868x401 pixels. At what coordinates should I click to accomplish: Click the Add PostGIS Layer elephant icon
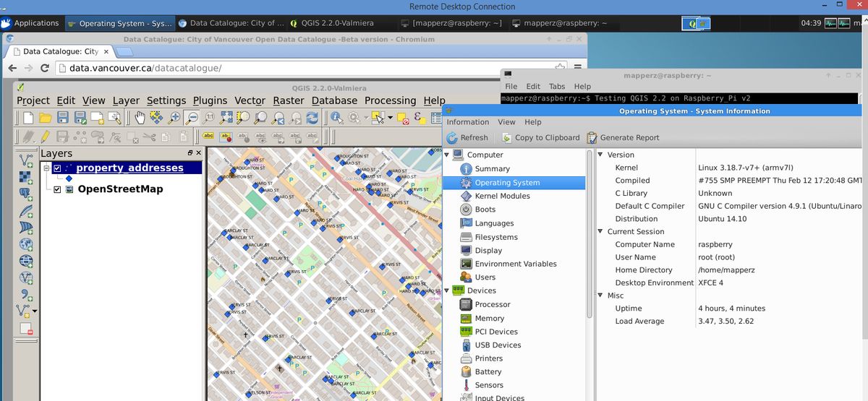click(27, 194)
